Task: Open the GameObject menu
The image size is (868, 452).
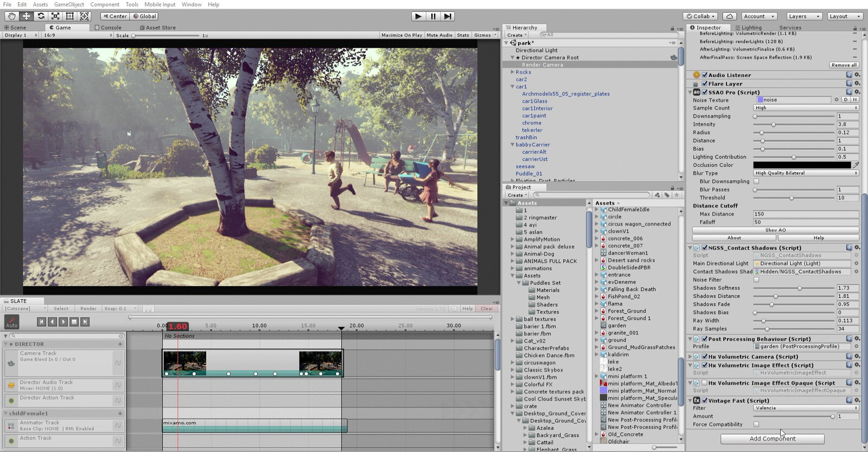Action: 69,4
